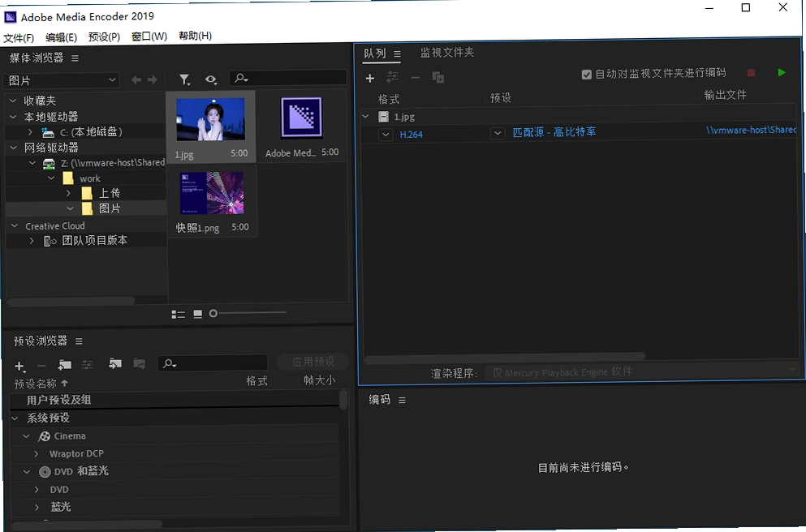The height and width of the screenshot is (532, 806).
Task: Add source to queue with plus icon
Action: coord(369,78)
